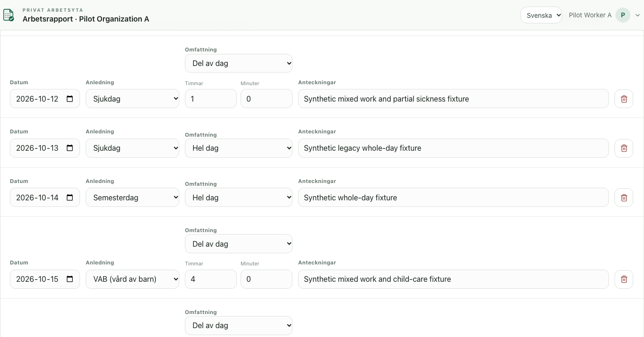Click the 2026-10-12 date field
Image resolution: width=644 pixels, height=337 pixels.
click(45, 99)
